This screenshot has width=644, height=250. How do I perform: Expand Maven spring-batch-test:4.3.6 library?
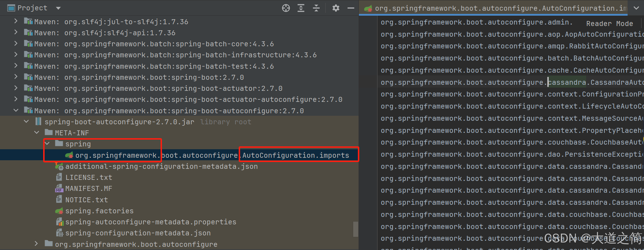click(x=16, y=66)
